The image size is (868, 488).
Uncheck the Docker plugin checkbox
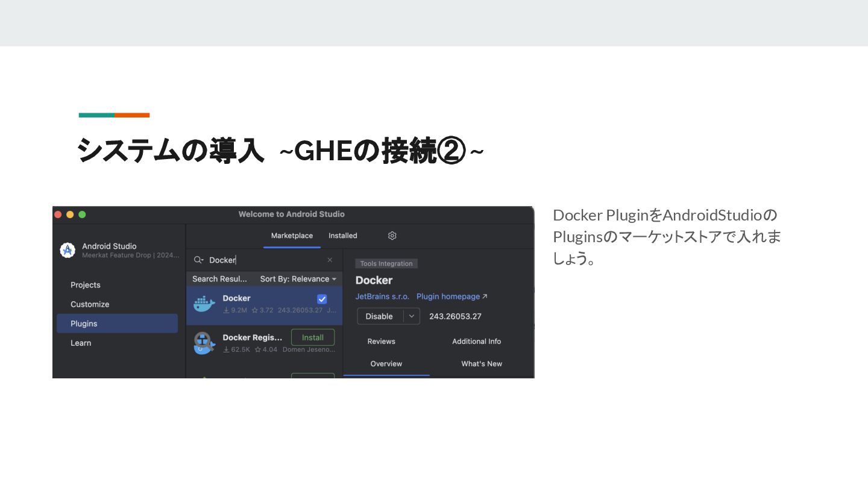(322, 299)
